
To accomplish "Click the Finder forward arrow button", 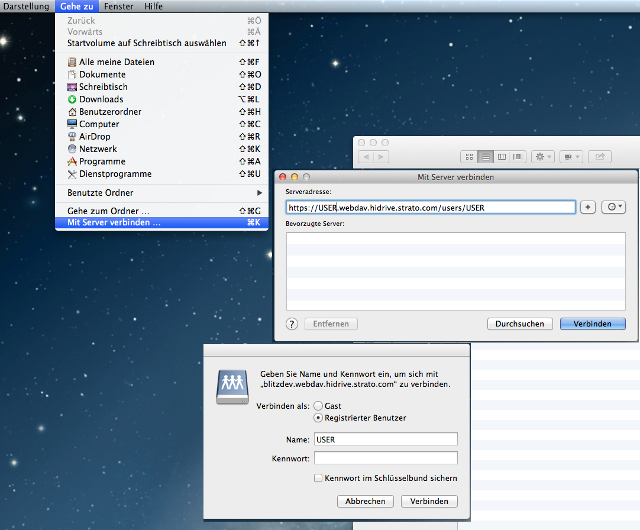I will point(381,157).
